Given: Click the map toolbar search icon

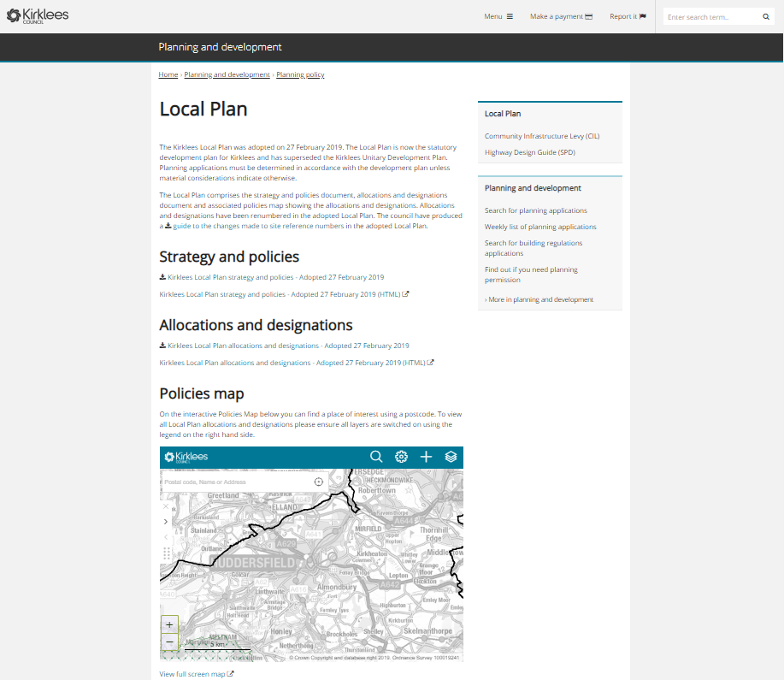Looking at the screenshot, I should (376, 457).
